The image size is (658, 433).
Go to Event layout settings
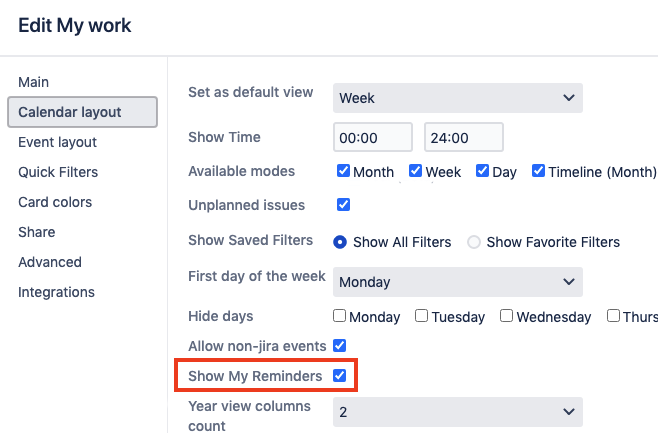[x=58, y=142]
